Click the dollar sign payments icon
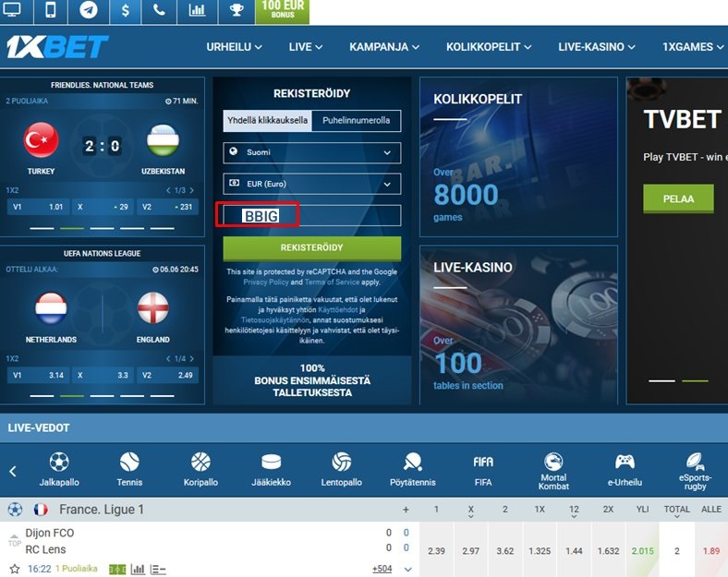Screen dimensions: 728x577 click(126, 10)
